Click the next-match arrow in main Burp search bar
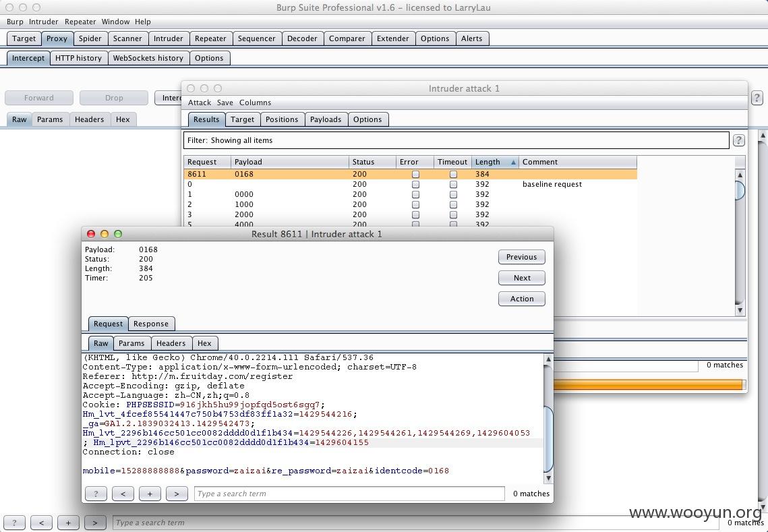Viewport: 768px width, 532px height. click(95, 523)
